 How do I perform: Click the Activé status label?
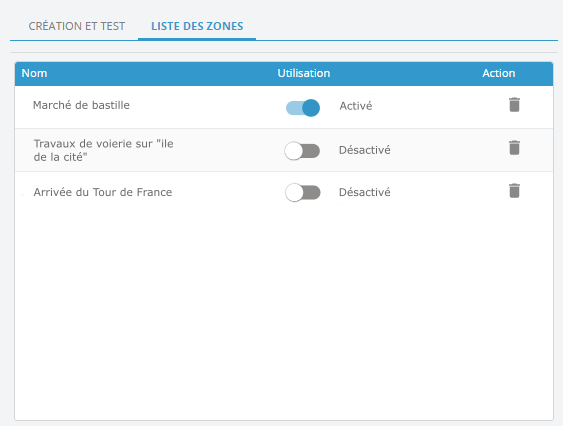click(356, 106)
